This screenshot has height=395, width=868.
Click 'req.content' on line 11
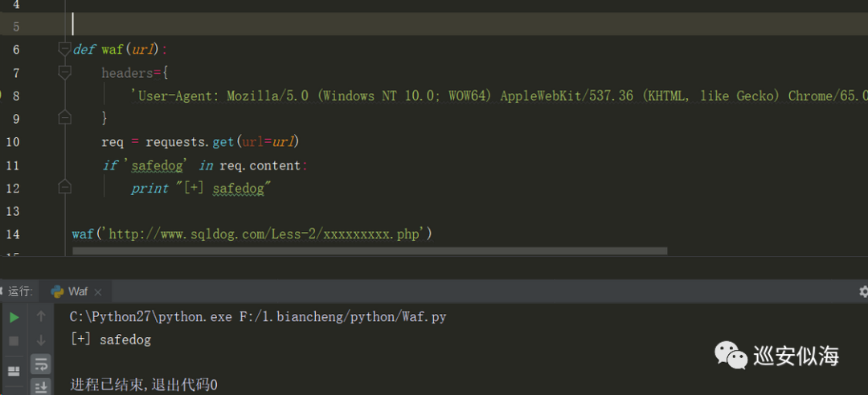[x=260, y=165]
